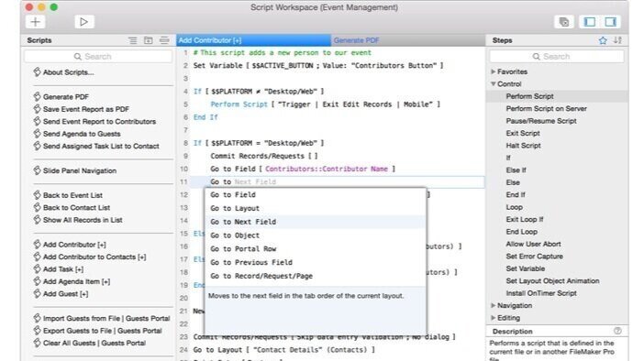Choose Exit Script step
This screenshot has height=361, width=644.
point(523,134)
